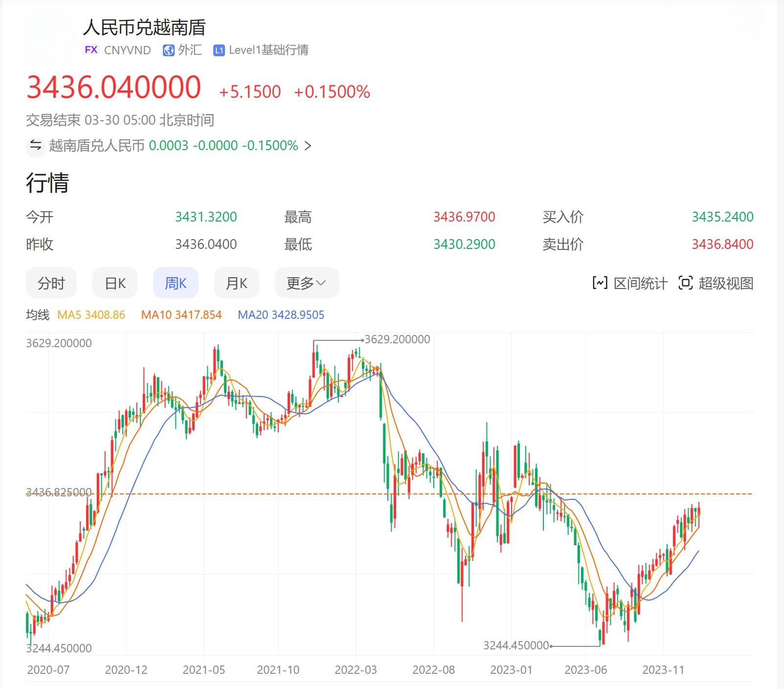This screenshot has height=689, width=784.
Task: Click the L1 badge icon before Level1基础行情
Action: coord(219,50)
